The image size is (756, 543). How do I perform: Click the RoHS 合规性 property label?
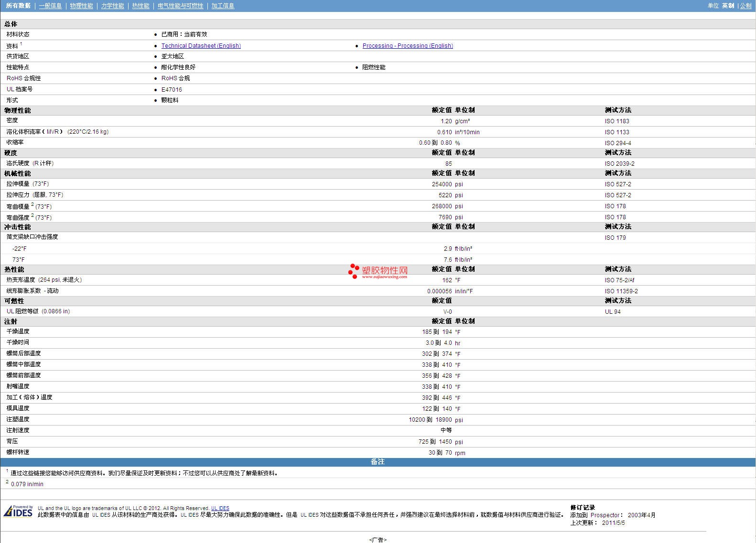tap(23, 78)
